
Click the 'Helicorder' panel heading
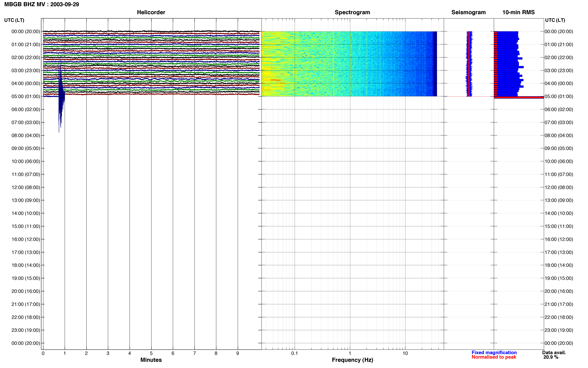click(151, 12)
